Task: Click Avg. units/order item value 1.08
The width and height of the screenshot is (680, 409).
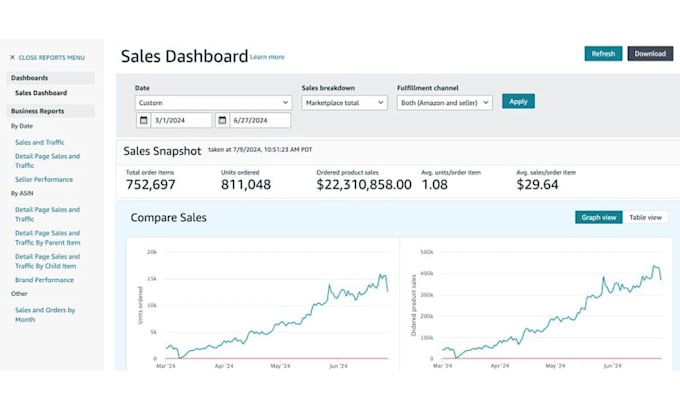Action: click(435, 185)
